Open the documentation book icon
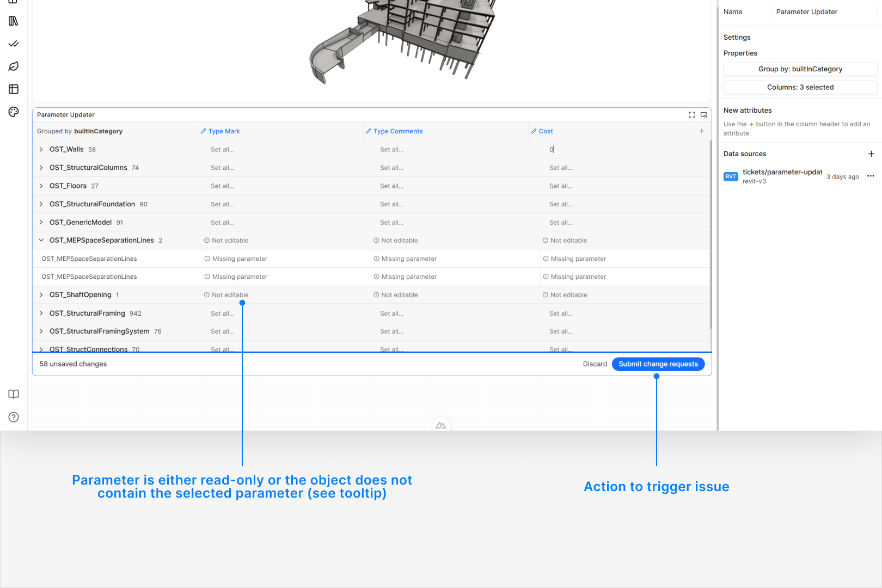The image size is (882, 588). (x=14, y=394)
